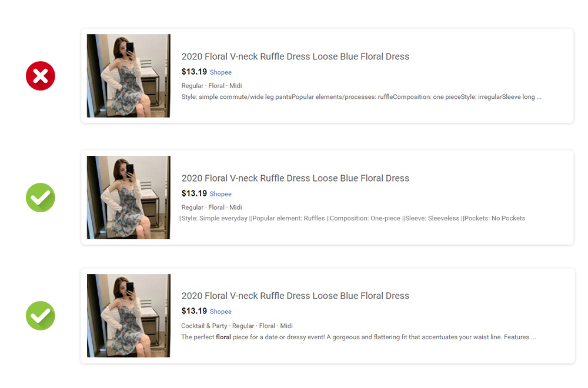Open the bottom listing titled Floral V-neck Ruffle Dress

pyautogui.click(x=295, y=296)
